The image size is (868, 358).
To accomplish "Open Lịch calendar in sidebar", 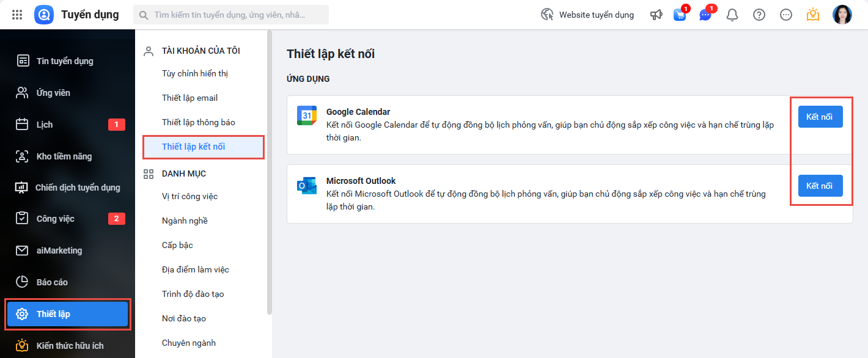I will 45,125.
